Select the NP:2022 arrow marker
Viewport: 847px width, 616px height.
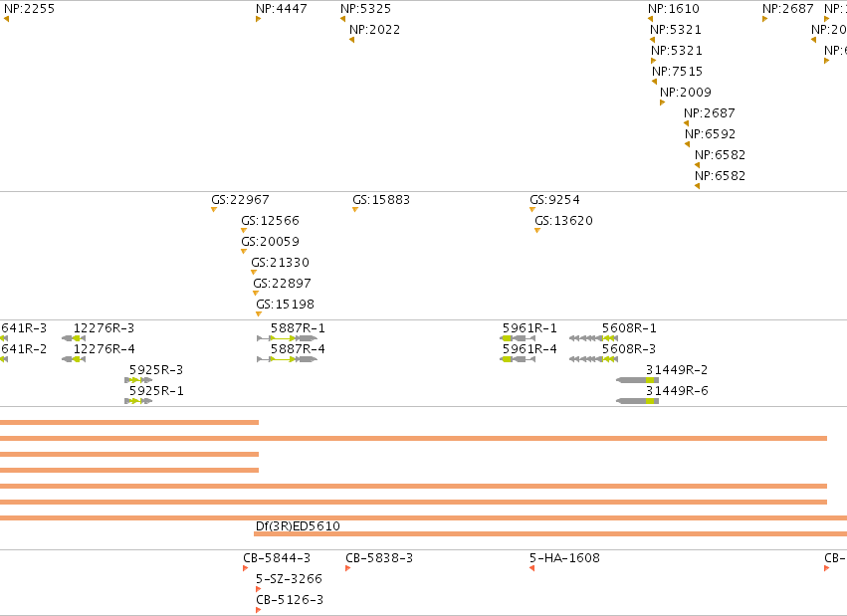pos(351,40)
